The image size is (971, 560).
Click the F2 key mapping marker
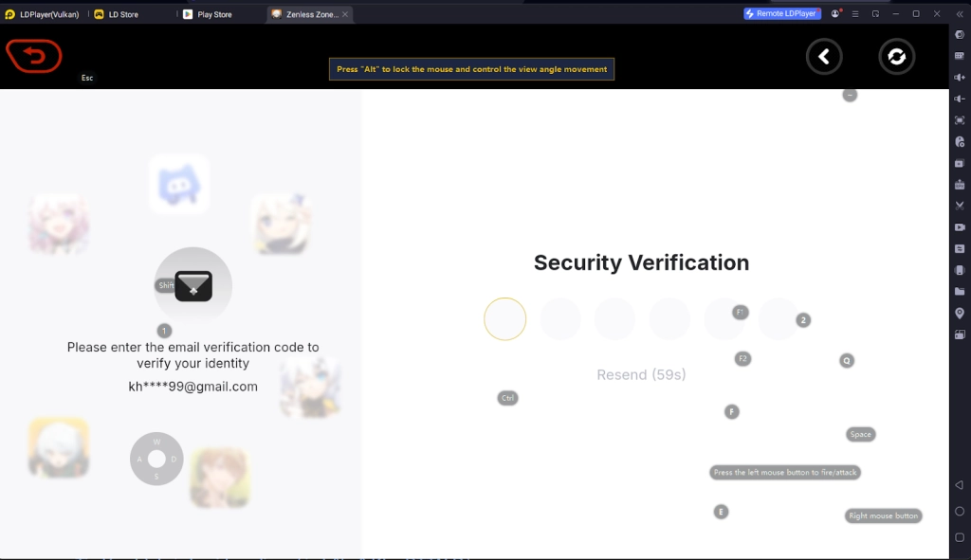[742, 359]
